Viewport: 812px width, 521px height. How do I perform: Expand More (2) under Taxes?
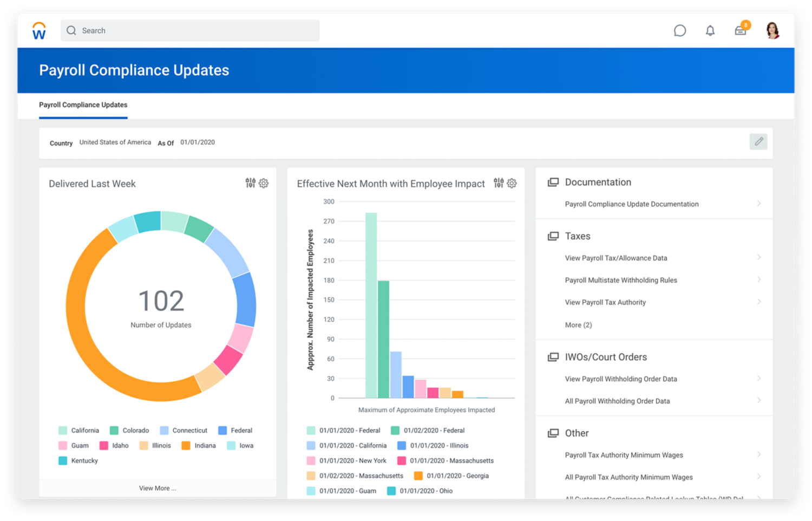tap(578, 325)
